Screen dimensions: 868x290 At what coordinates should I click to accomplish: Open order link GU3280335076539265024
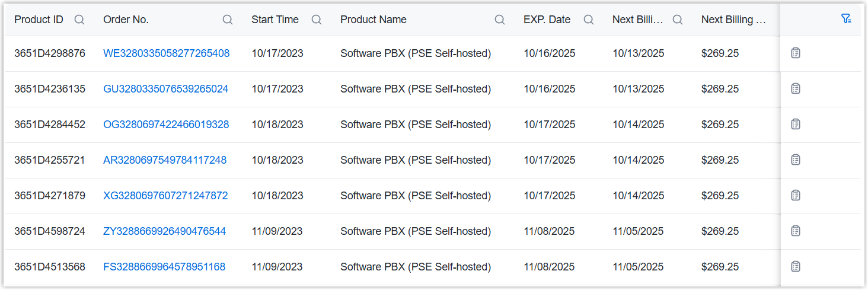pos(165,89)
